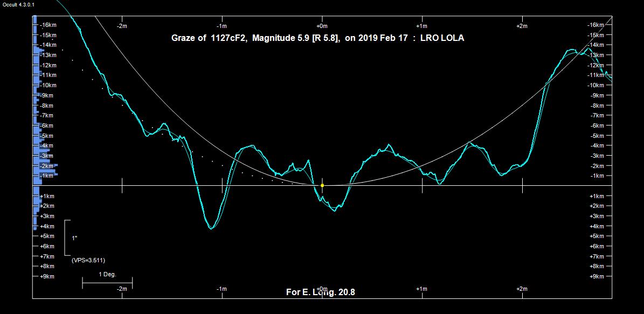This screenshot has height=314, width=644.
Task: Click the deepest cyan profile valley near -1m
Action: (x=211, y=228)
